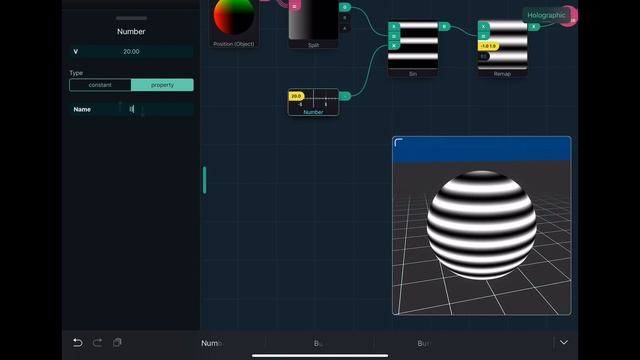Tap the white home indicator bar
The image size is (640, 360).
click(320, 356)
